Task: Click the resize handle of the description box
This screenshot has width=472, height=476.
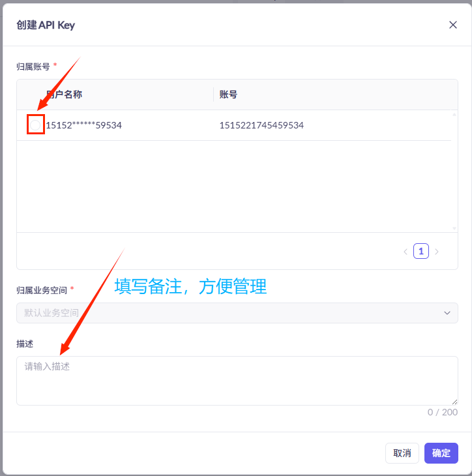Action: [x=454, y=402]
